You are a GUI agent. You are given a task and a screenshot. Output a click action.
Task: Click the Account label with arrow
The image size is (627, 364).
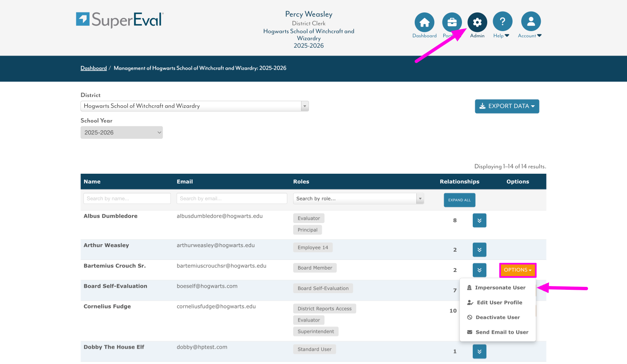coord(530,36)
